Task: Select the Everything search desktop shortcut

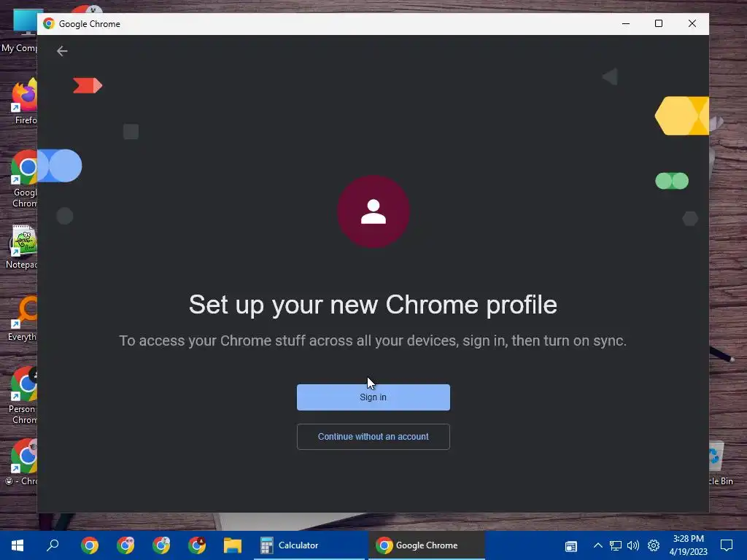Action: [x=23, y=318]
